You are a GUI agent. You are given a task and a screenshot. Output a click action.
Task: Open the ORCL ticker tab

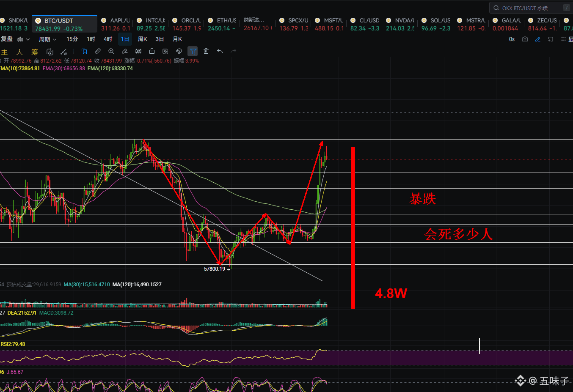click(187, 24)
